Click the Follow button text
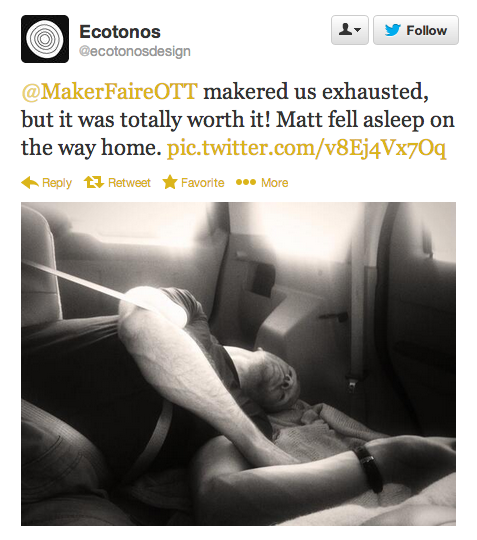This screenshot has width=477, height=540. tap(426, 30)
